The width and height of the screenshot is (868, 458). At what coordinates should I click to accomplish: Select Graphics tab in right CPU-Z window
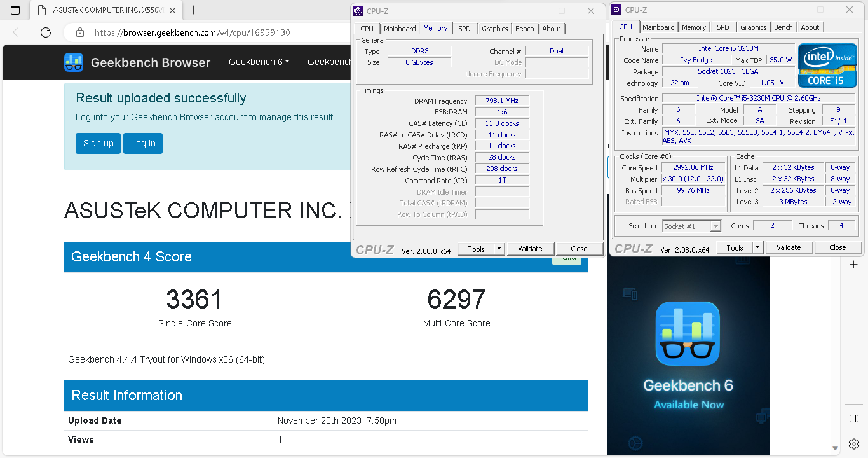pos(754,27)
